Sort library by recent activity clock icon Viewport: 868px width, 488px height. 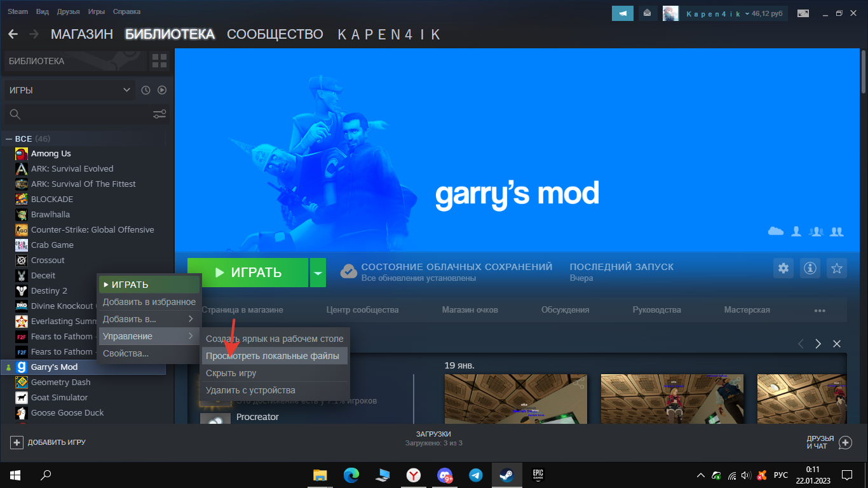(146, 90)
